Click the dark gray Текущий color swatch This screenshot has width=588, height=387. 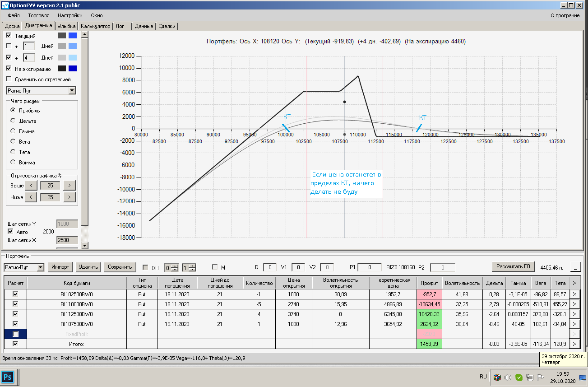[x=62, y=35]
